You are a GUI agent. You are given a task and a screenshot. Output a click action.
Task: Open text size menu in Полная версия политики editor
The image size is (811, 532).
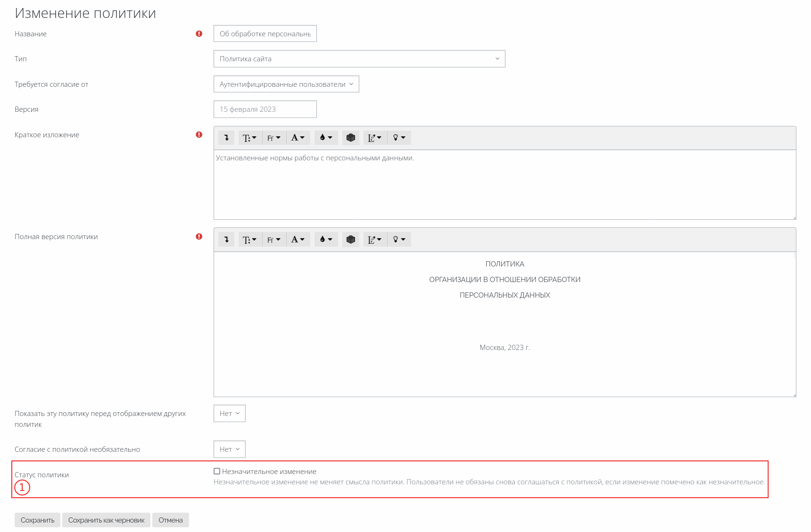tap(249, 240)
